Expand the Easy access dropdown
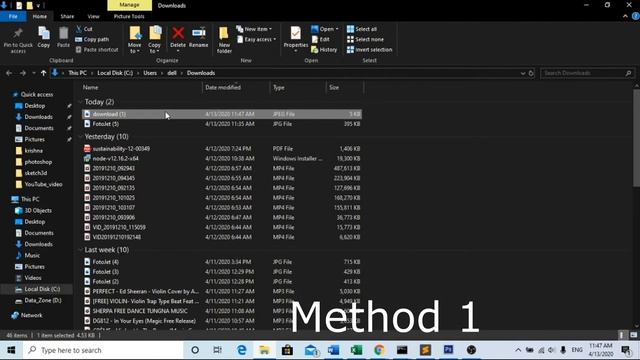The height and width of the screenshot is (360, 640). [275, 39]
